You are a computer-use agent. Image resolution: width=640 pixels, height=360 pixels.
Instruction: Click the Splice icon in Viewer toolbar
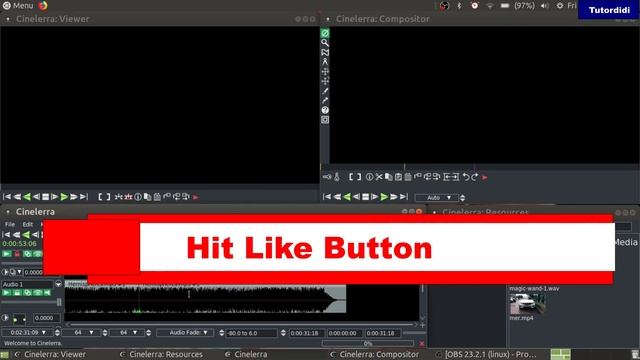(x=119, y=197)
